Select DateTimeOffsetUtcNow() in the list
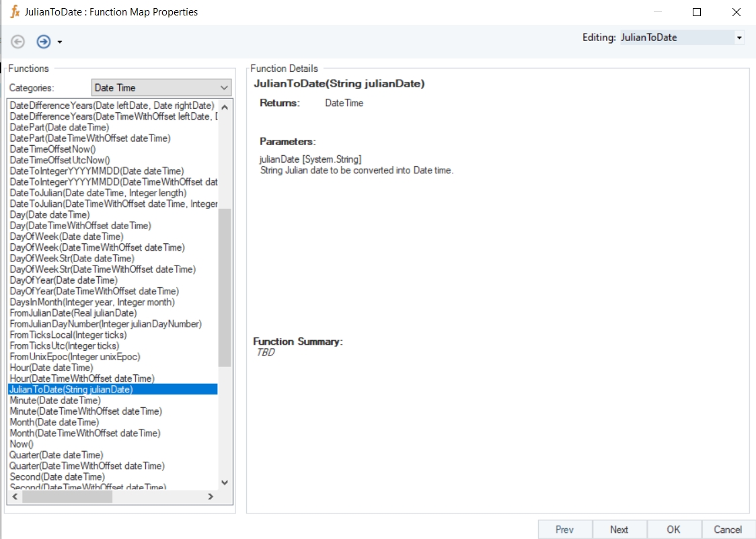Viewport: 756px width, 539px height. tap(60, 161)
